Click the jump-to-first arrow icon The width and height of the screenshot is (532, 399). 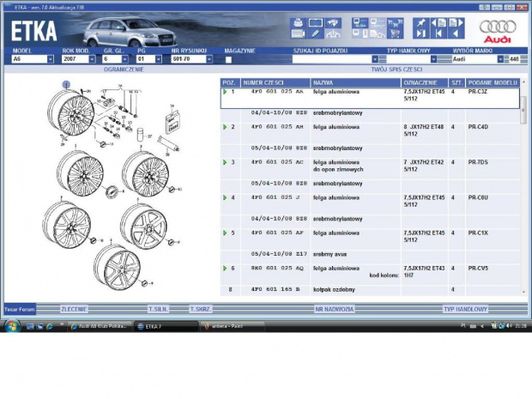click(x=438, y=33)
